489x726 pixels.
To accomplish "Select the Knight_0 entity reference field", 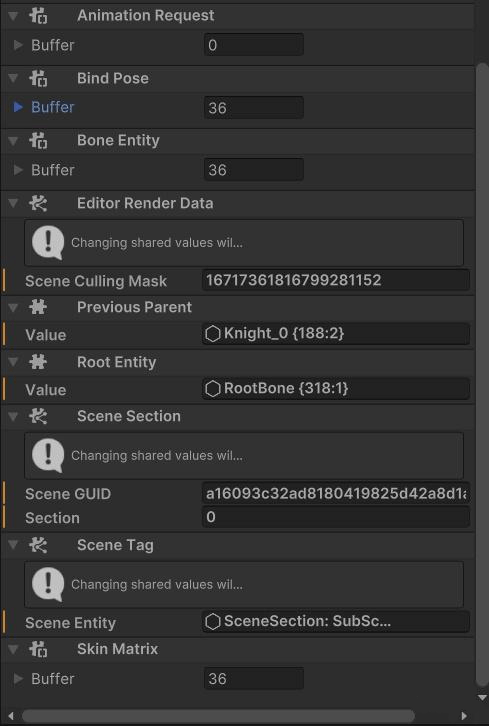I will click(x=336, y=334).
